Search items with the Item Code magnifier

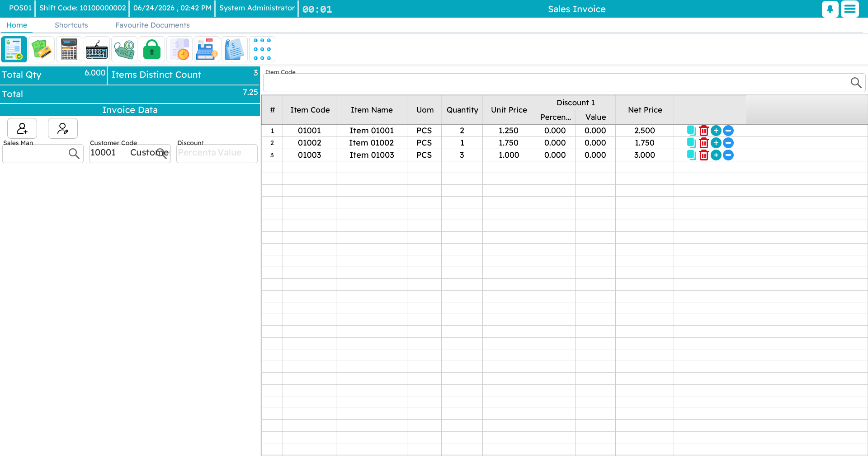856,83
